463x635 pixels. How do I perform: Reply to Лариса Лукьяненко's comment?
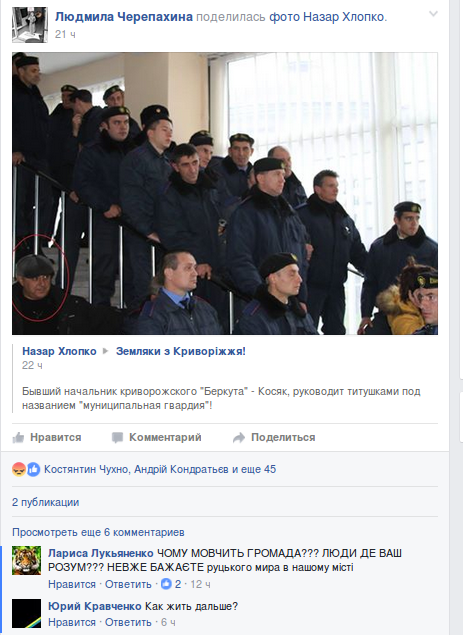(128, 584)
